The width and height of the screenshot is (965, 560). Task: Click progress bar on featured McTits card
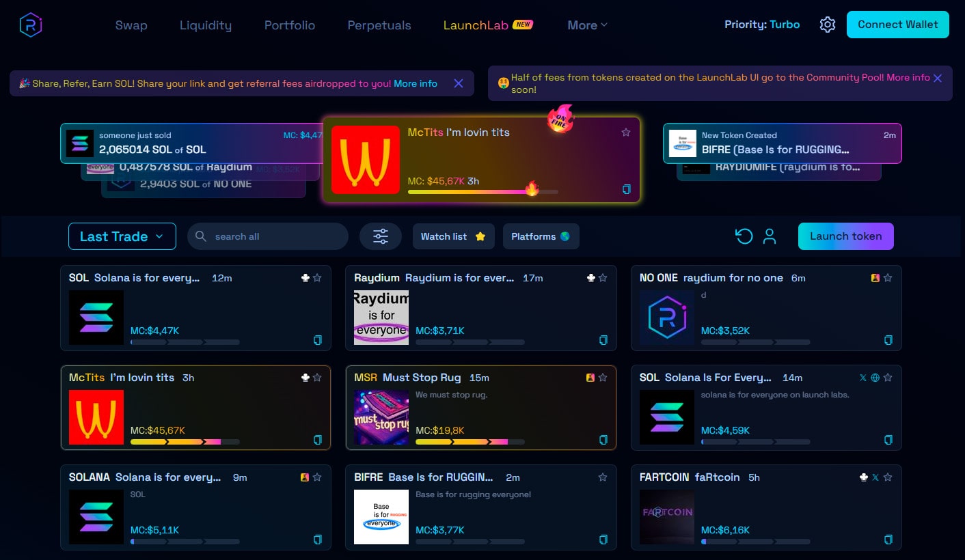pos(483,193)
